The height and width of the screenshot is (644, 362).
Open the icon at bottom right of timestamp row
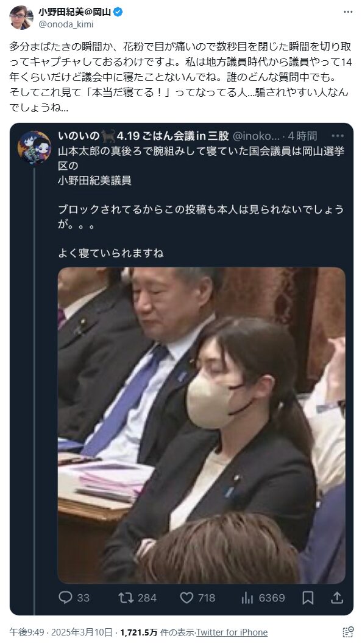[x=348, y=632]
